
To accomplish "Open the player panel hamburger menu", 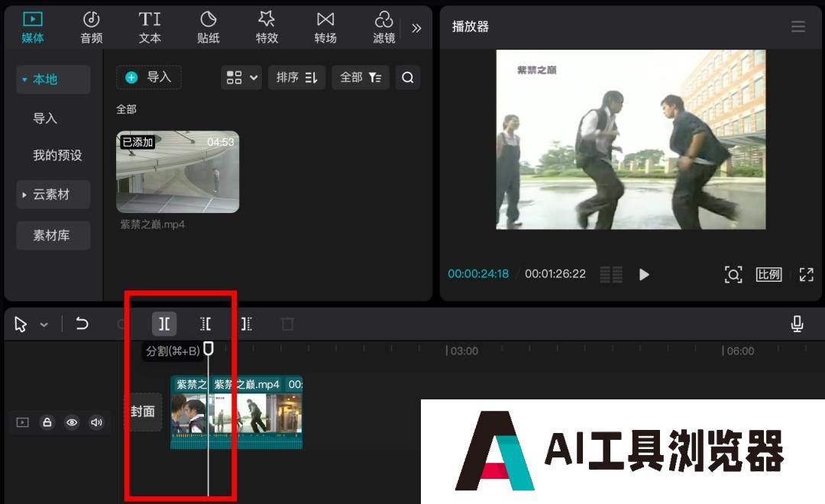I will pyautogui.click(x=798, y=26).
